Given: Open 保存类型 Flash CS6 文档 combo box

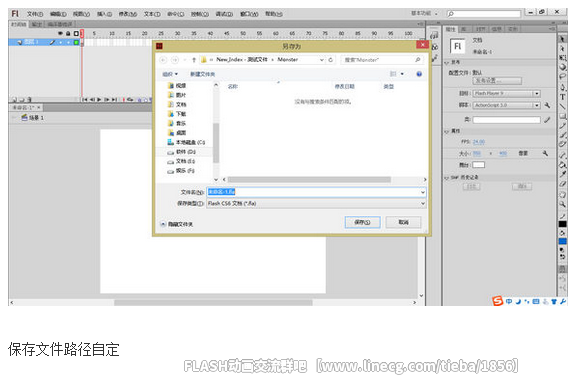Looking at the screenshot, I should click(x=316, y=204).
